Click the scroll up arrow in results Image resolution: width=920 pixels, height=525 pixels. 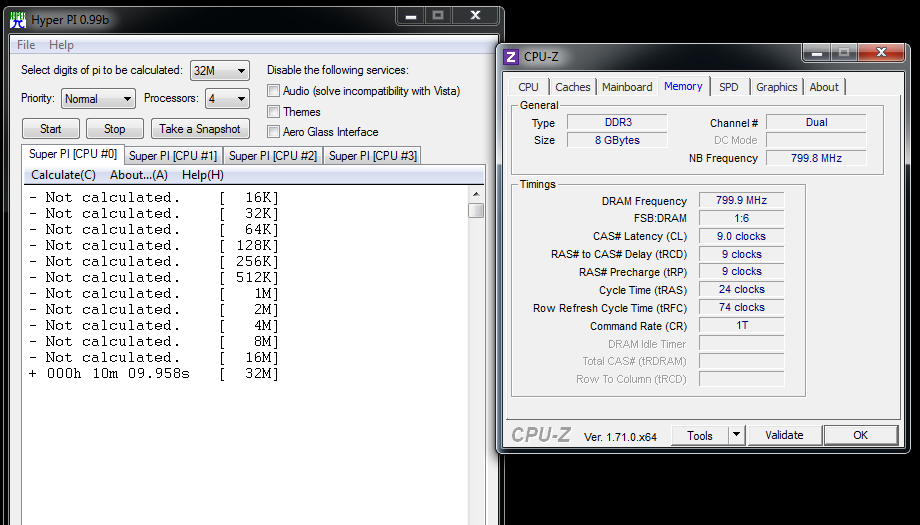476,194
